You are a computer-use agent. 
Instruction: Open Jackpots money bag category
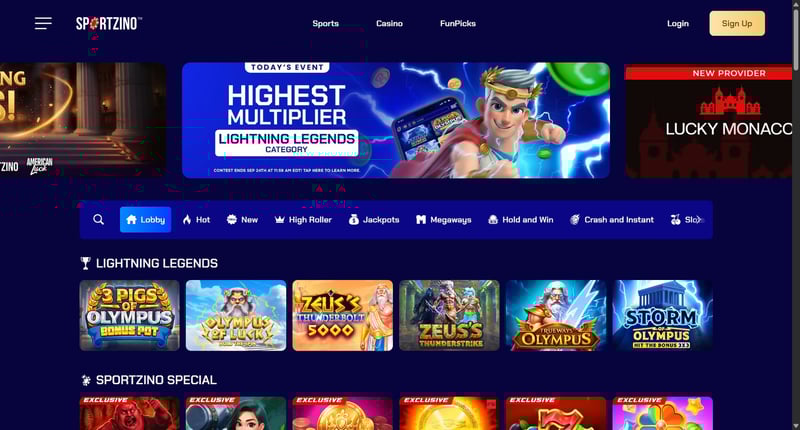click(374, 220)
